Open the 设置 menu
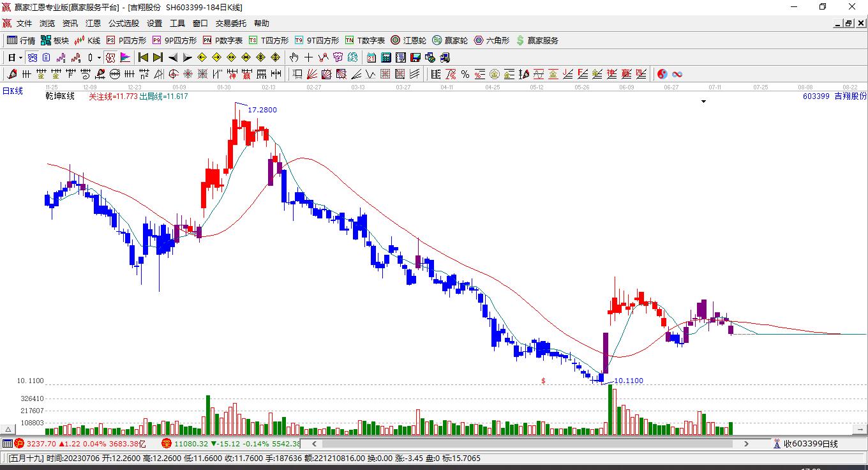This screenshot has height=470, width=868. [154, 24]
